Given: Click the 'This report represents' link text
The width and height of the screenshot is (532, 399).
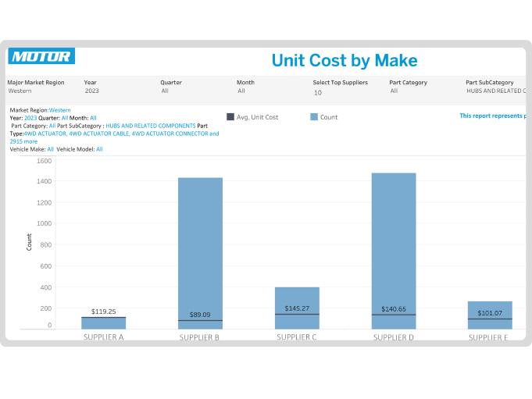Looking at the screenshot, I should [x=492, y=116].
